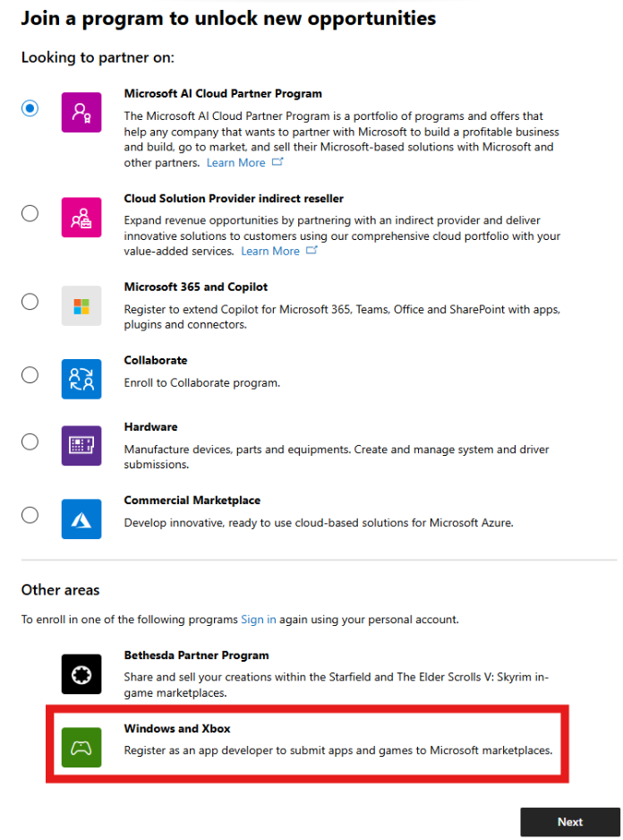Click the Microsoft 365 and Copilot logo icon
Image resolution: width=623 pixels, height=840 pixels.
click(x=81, y=304)
